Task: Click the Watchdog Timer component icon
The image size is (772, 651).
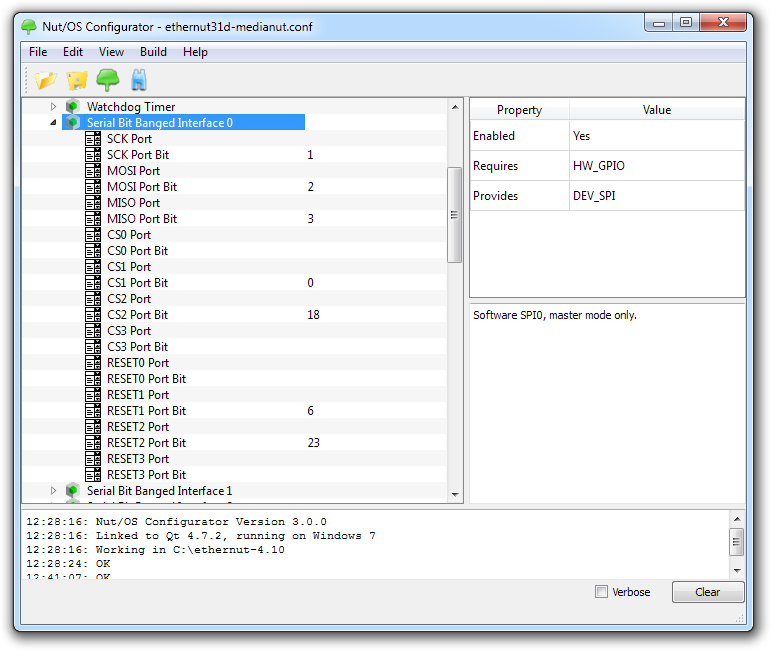Action: [72, 106]
